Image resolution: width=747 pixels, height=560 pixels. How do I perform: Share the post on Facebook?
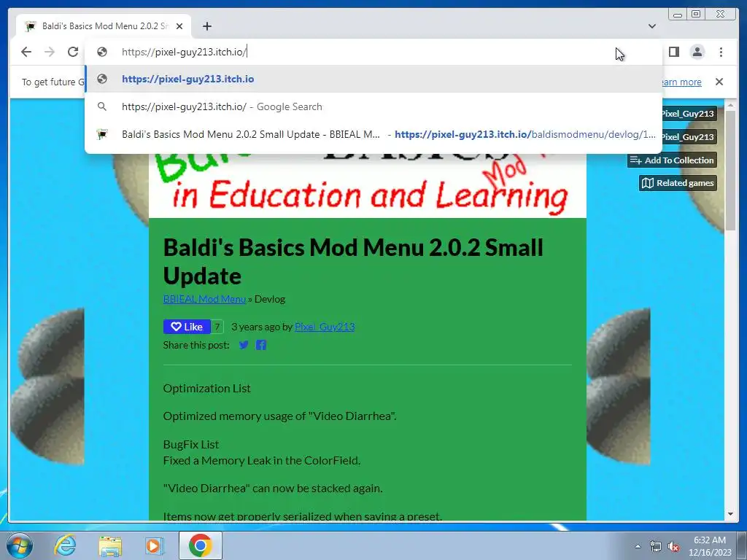coord(261,345)
